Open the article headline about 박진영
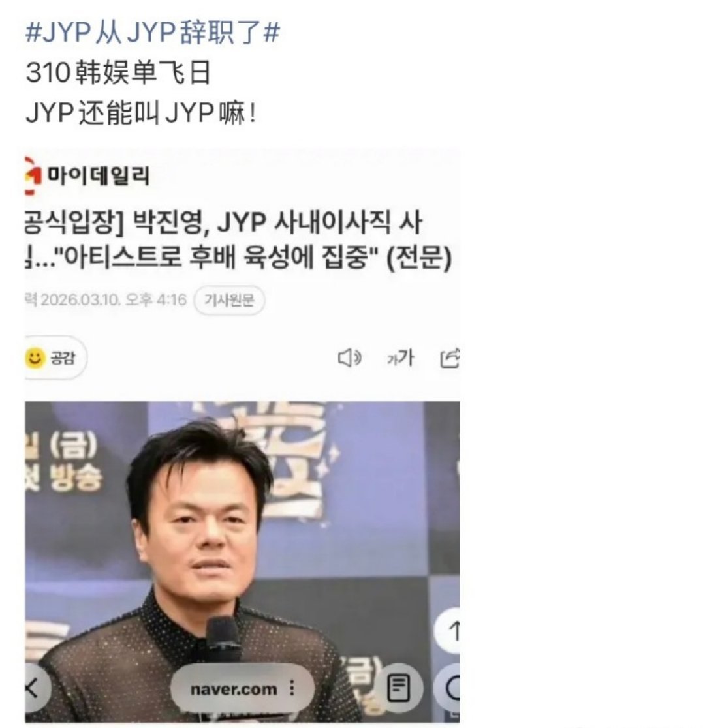This screenshot has width=705, height=728. coord(238,240)
